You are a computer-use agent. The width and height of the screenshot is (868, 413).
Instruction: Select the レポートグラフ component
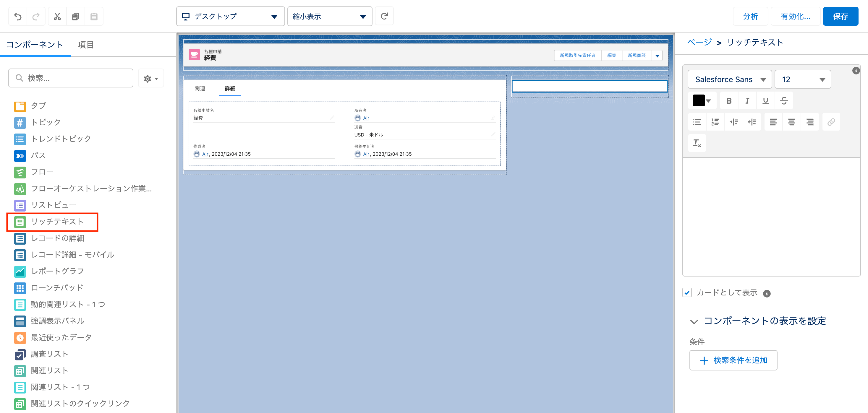(x=49, y=271)
